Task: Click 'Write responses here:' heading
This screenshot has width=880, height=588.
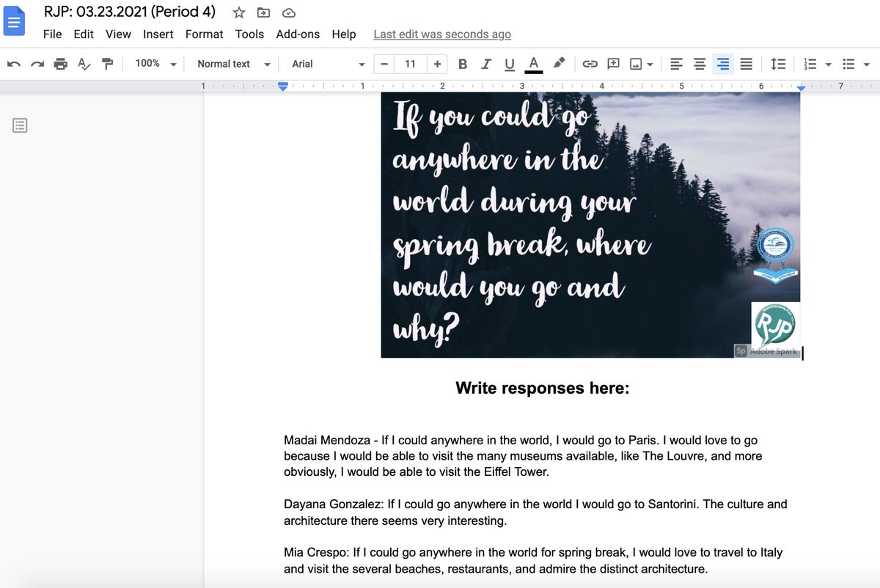Action: 543,389
